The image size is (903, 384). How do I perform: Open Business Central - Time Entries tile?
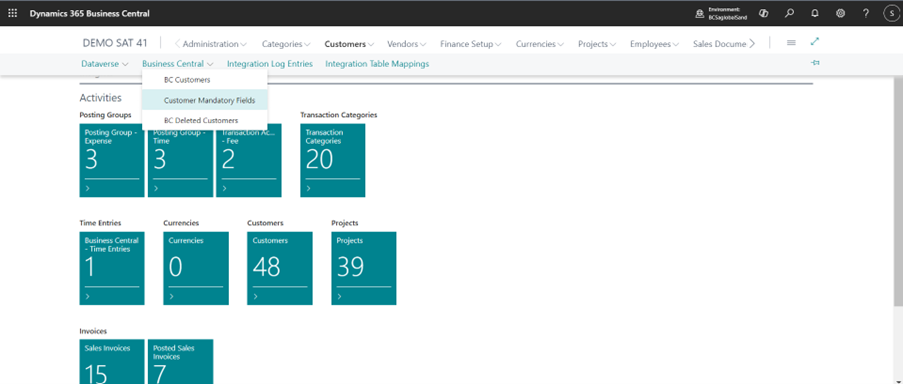pos(112,268)
